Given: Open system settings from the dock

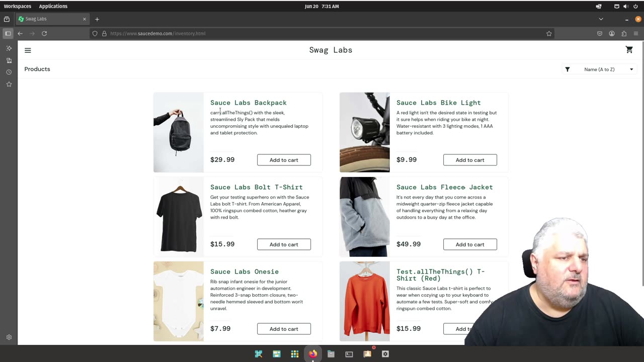Looking at the screenshot, I should 385,354.
